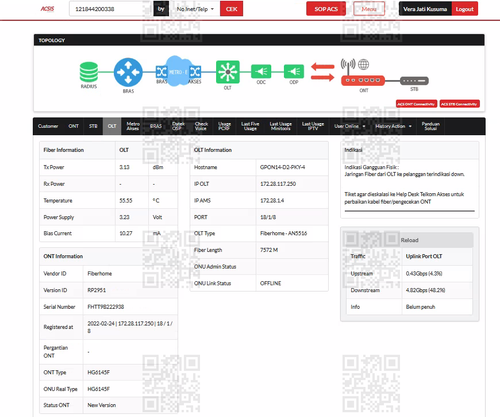The height and width of the screenshot is (417, 500).
Task: Click the Hostname value GPON14-D2-PKY-4
Action: (282, 167)
